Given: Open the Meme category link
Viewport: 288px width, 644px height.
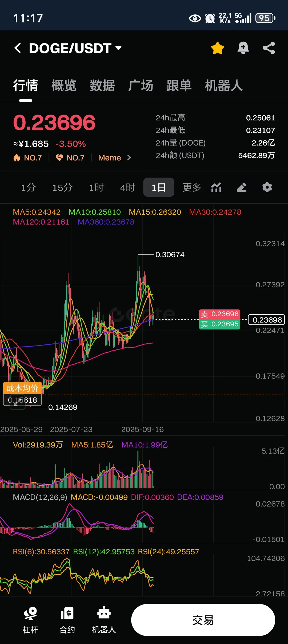Looking at the screenshot, I should 110,158.
